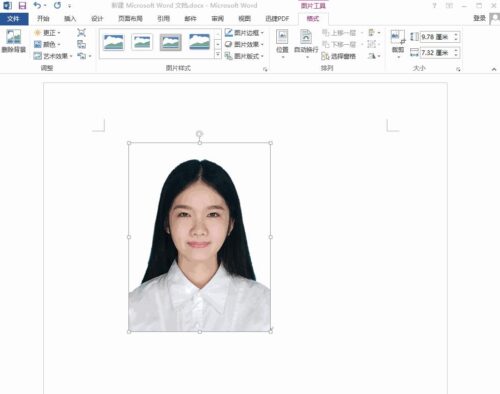
Task: Open Picture Effects (图片效果) menu
Action: coord(244,44)
